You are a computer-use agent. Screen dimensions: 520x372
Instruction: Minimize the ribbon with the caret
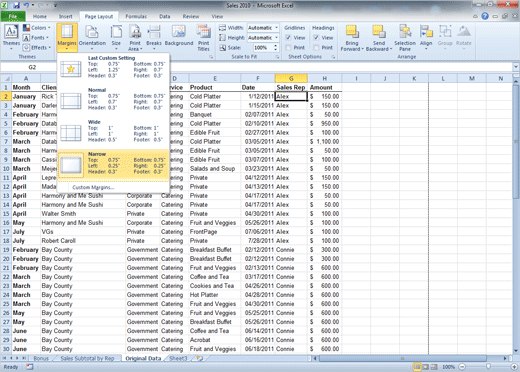pyautogui.click(x=475, y=16)
